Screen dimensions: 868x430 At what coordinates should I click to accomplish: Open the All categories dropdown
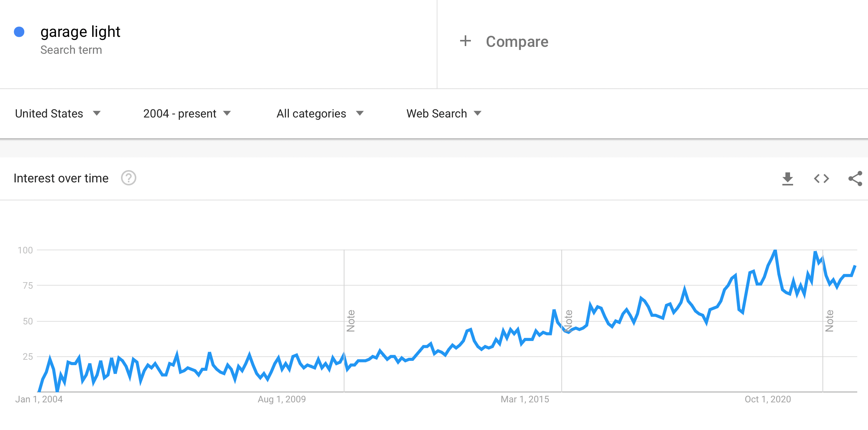pos(320,114)
